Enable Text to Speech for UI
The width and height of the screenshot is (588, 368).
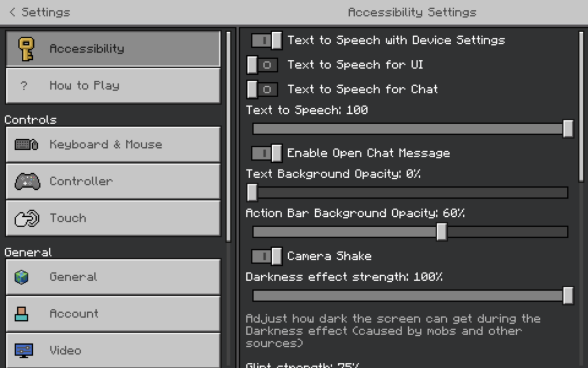(x=262, y=65)
